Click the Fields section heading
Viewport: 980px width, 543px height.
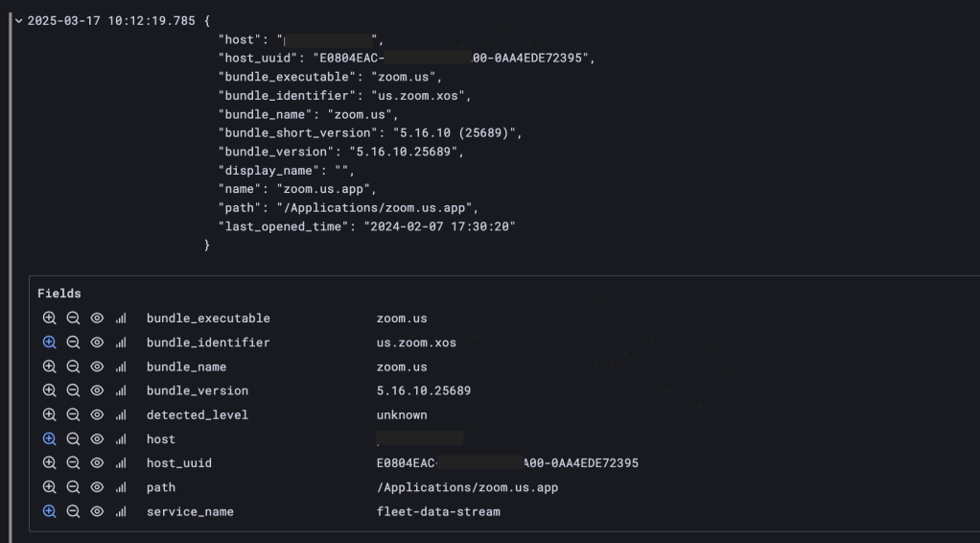59,294
